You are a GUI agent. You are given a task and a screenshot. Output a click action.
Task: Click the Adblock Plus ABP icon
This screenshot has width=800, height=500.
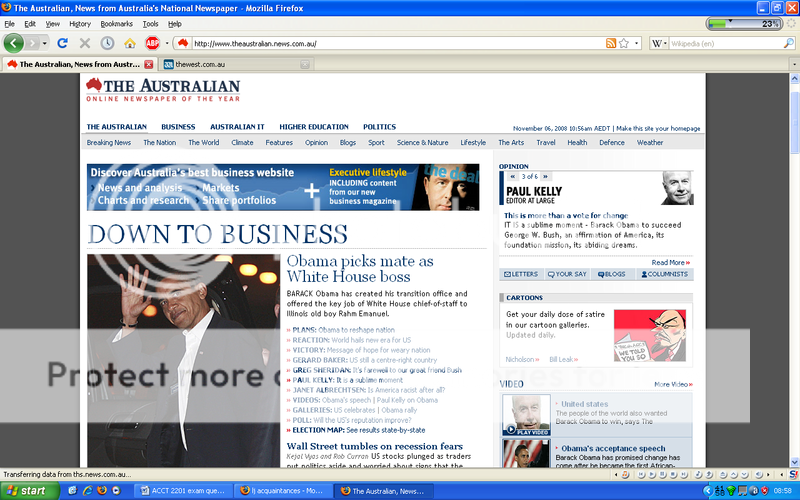(152, 43)
